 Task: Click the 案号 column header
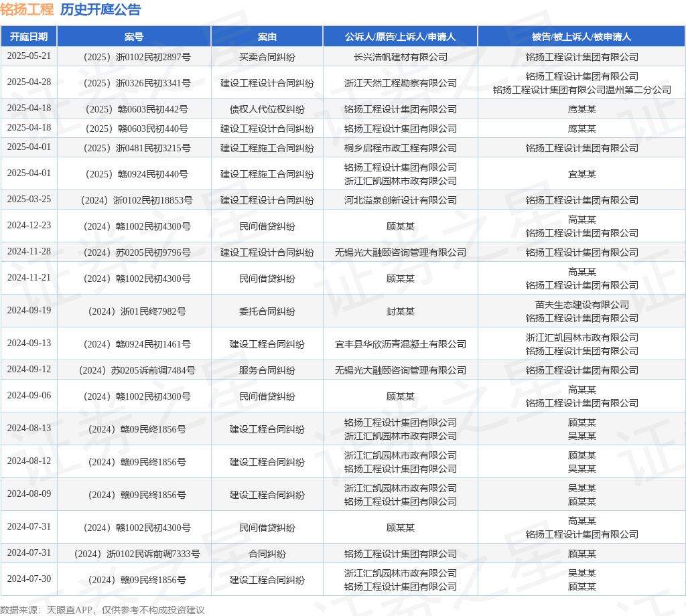(134, 37)
